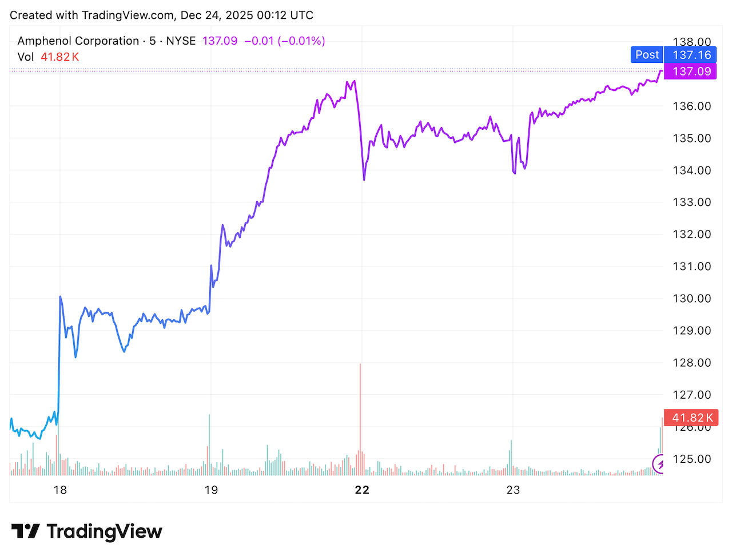The width and height of the screenshot is (732, 560).
Task: Click the NYSE exchange label
Action: pos(181,41)
